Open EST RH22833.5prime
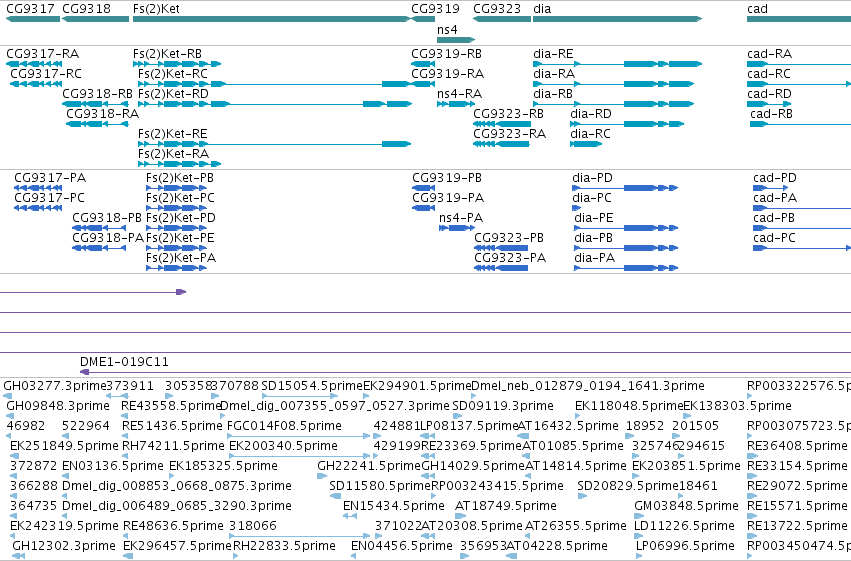851x561 pixels. [x=284, y=546]
